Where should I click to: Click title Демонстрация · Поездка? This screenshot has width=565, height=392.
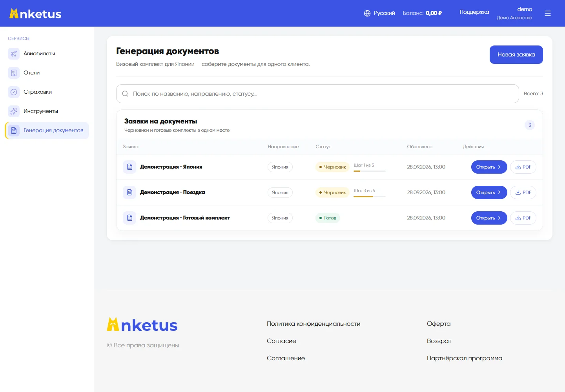173,192
